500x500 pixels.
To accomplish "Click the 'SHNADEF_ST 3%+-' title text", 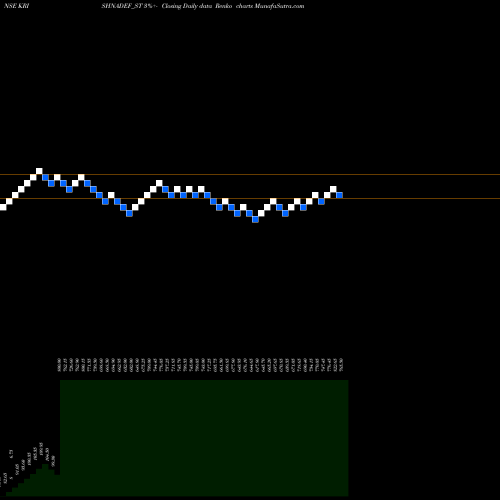I will (x=129, y=6).
